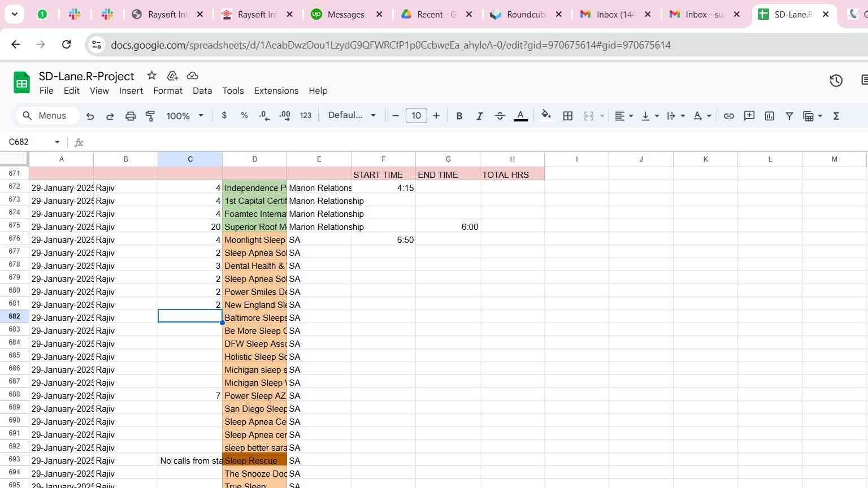Click the Google Sheets home logo
Screen dimensions: 868x488
point(21,83)
